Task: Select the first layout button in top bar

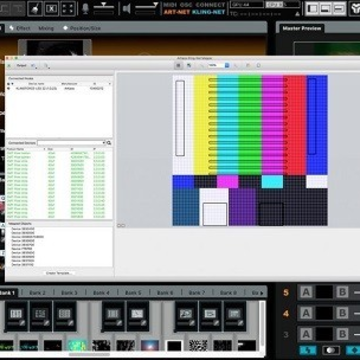Action: point(312,9)
